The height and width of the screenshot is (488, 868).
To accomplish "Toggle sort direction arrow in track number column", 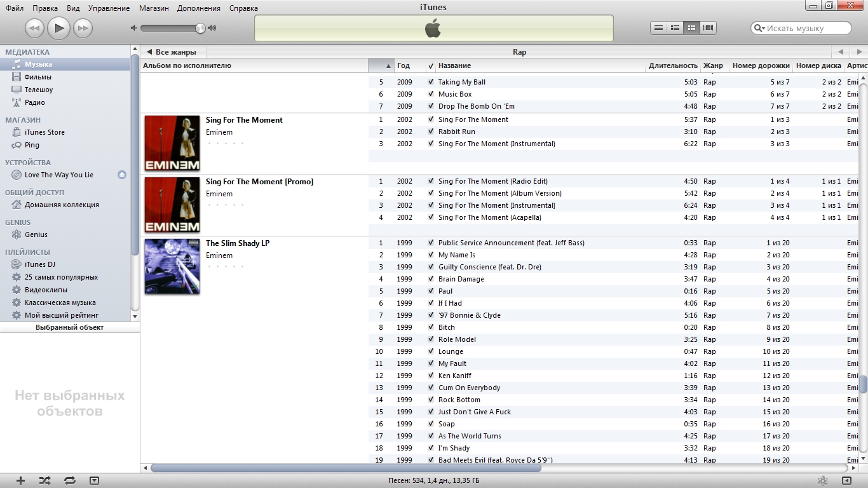I will click(388, 66).
